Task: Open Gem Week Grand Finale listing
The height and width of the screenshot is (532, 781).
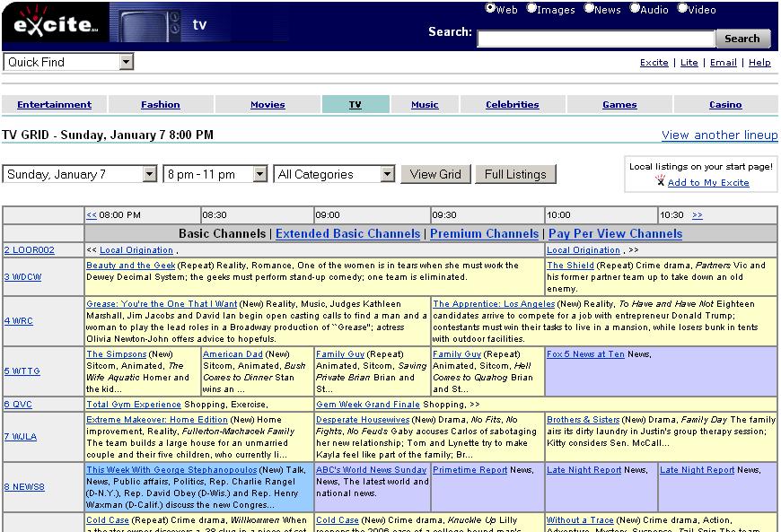Action: (x=368, y=404)
